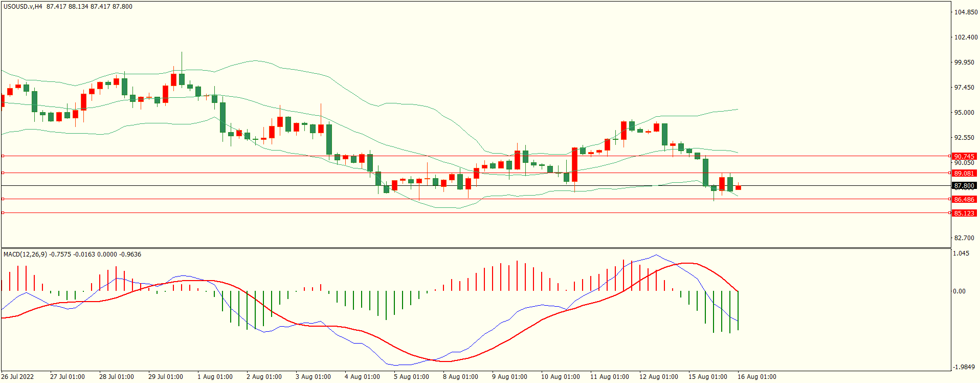Click the 10 Aug 01:00 time label
The height and width of the screenshot is (383, 980).
pos(560,377)
